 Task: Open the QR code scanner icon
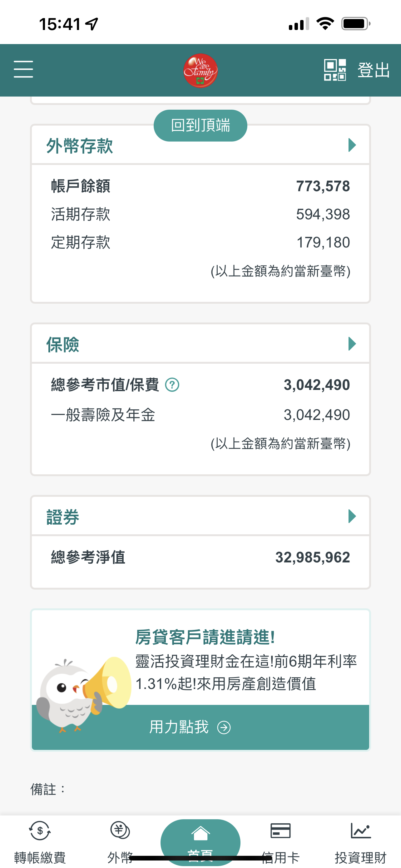pos(335,70)
